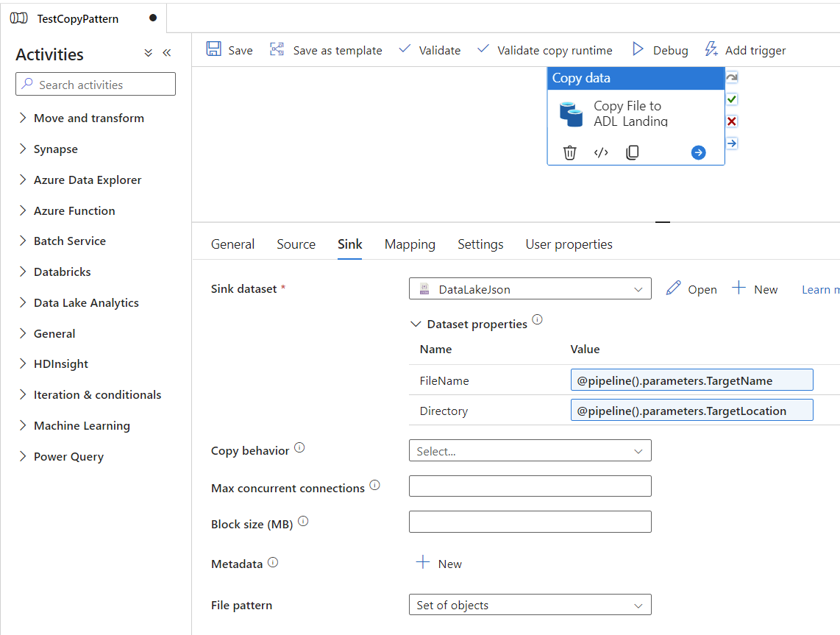Click the Block size info icon
This screenshot has width=840, height=635.
(x=303, y=521)
